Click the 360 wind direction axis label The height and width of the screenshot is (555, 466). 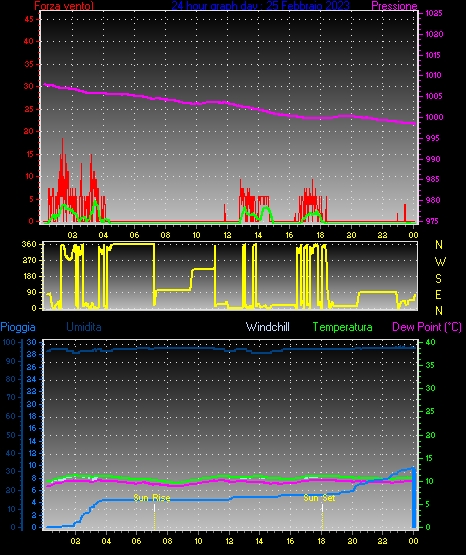coord(29,244)
